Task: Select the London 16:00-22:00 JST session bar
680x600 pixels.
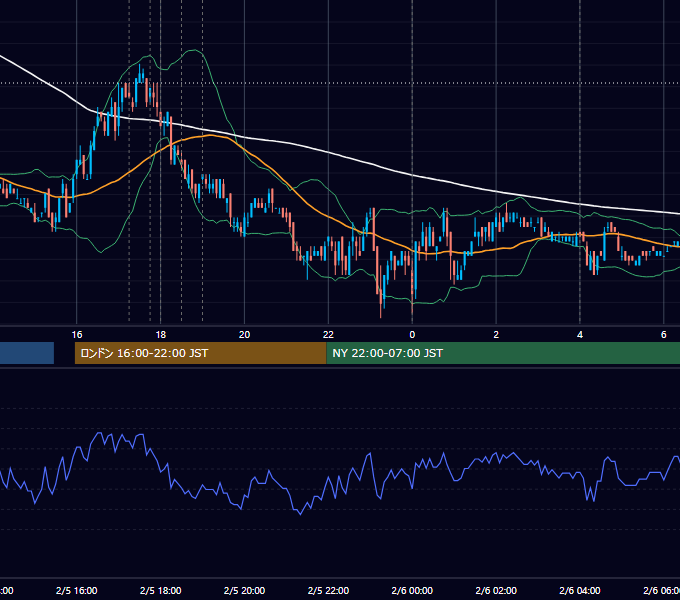Action: 200,353
